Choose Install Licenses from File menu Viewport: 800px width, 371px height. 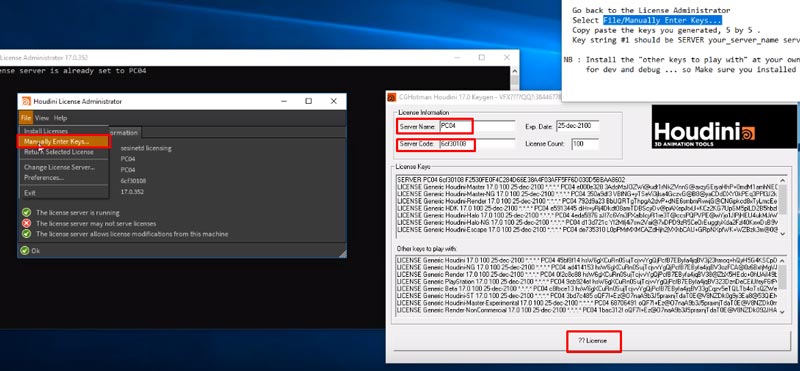coord(45,131)
